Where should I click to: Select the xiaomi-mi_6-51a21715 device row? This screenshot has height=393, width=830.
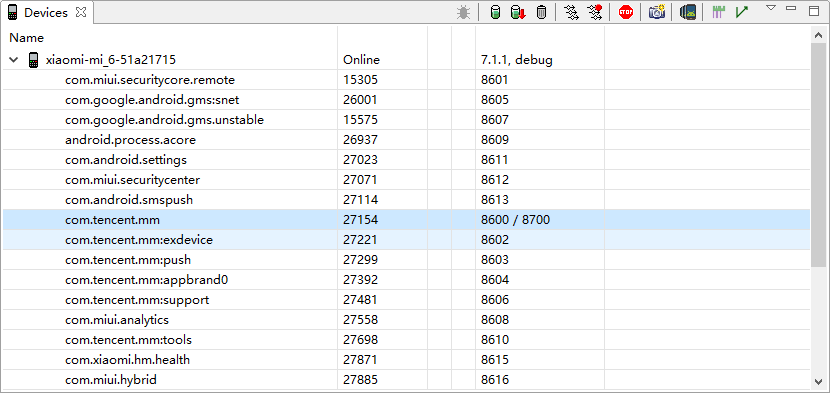tap(406, 60)
